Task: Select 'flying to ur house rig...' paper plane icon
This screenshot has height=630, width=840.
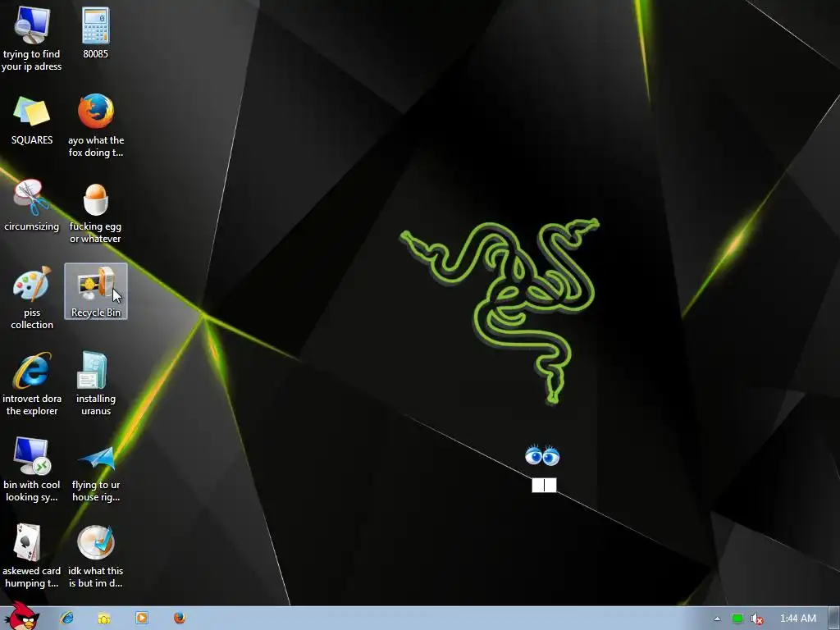Action: pos(96,473)
